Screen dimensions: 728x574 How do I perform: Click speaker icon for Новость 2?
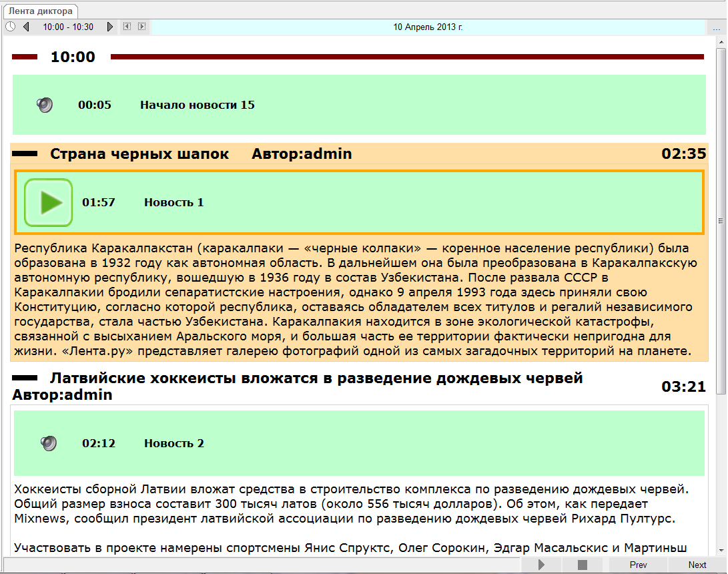point(49,443)
